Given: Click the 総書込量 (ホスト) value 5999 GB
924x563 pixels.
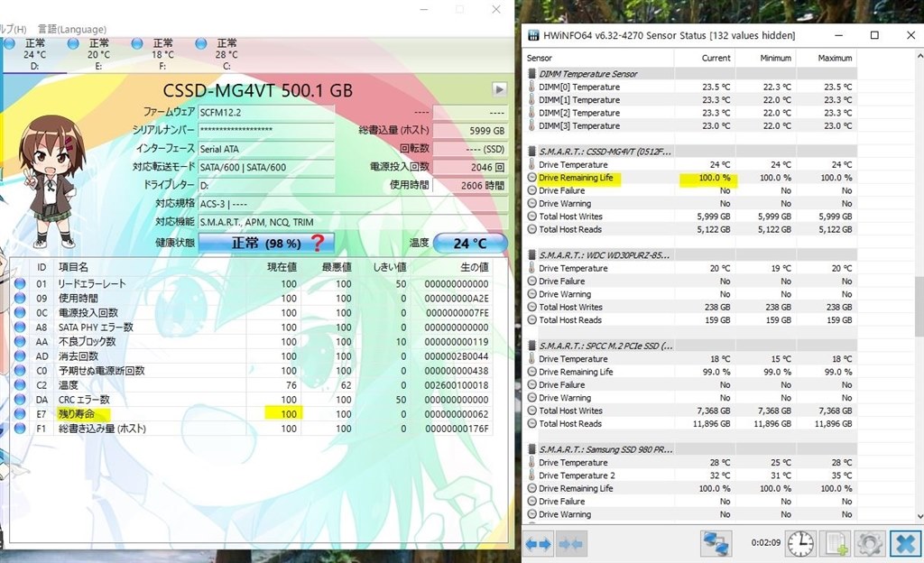Looking at the screenshot, I should 469,131.
